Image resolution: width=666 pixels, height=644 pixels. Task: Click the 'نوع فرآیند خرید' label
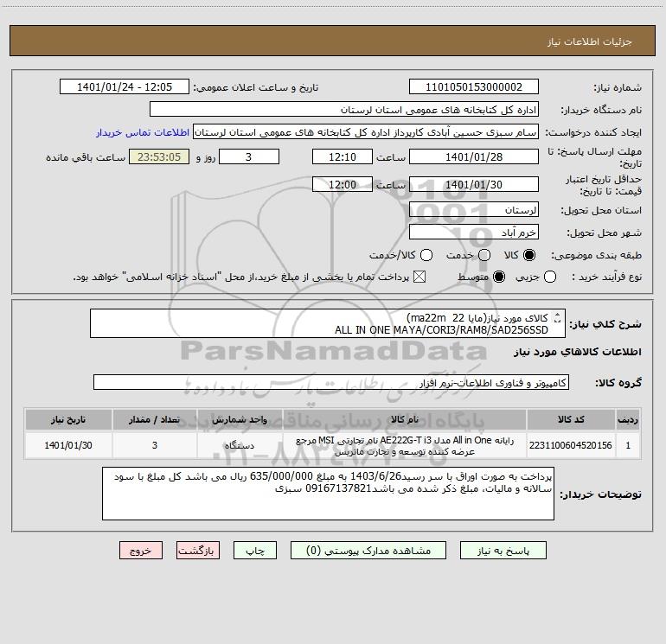pyautogui.click(x=606, y=277)
